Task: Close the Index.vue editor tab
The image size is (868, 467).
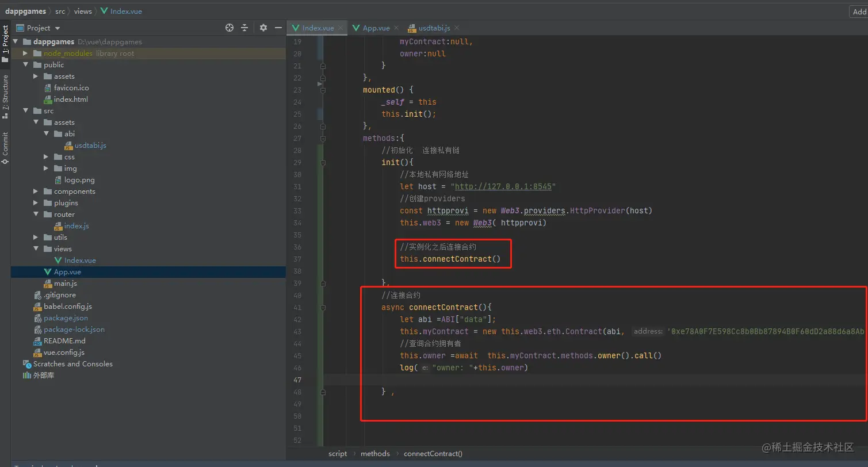Action: point(341,28)
